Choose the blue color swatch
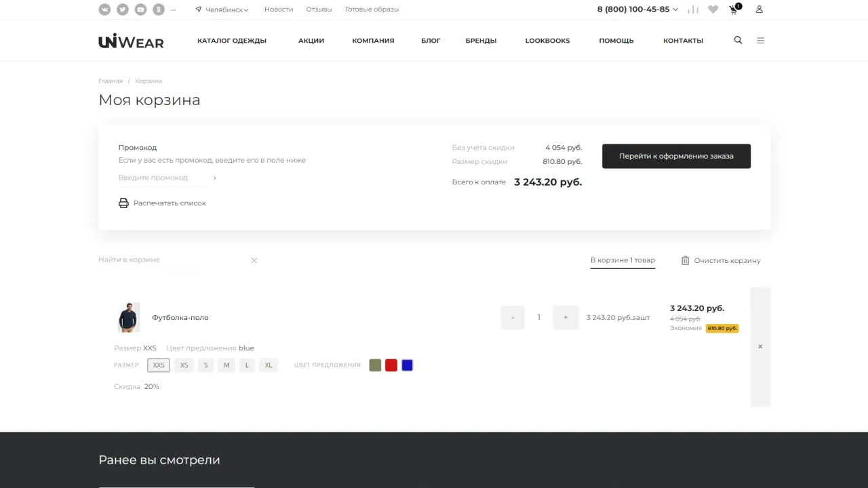868x488 pixels. coord(407,365)
